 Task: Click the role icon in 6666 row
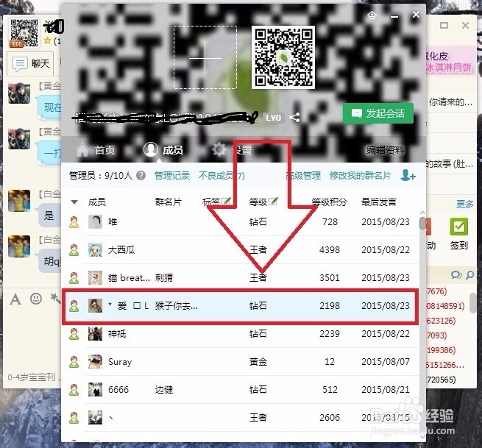point(74,390)
